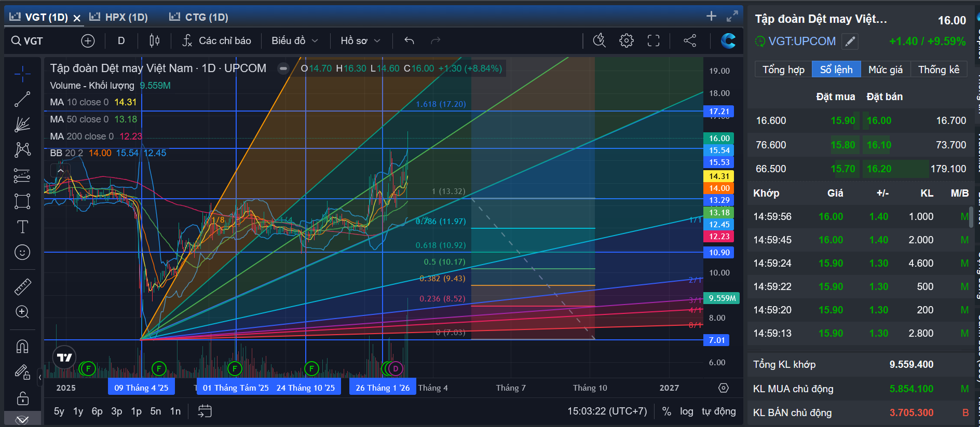Screen dimensions: 980x427
Task: Open the Biểu đồ dropdown
Action: coord(294,40)
